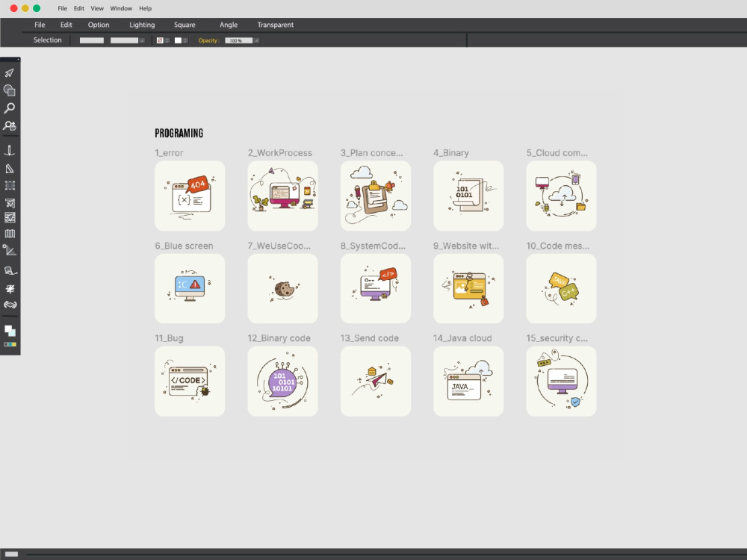This screenshot has width=747, height=560.
Task: Click the first empty selection input field
Action: coord(91,40)
